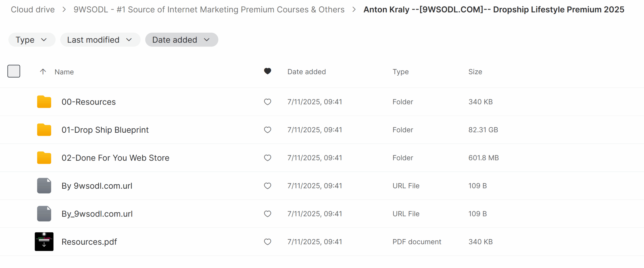Click the ascending sort arrow beside Name

(43, 72)
